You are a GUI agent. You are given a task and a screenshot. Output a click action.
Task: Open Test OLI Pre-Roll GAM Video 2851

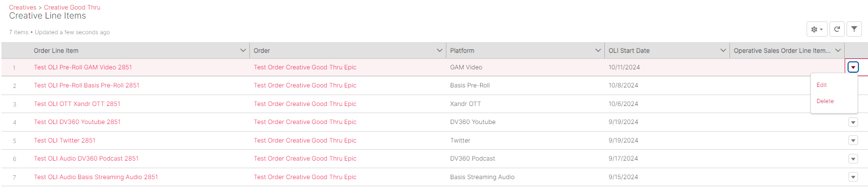point(83,67)
